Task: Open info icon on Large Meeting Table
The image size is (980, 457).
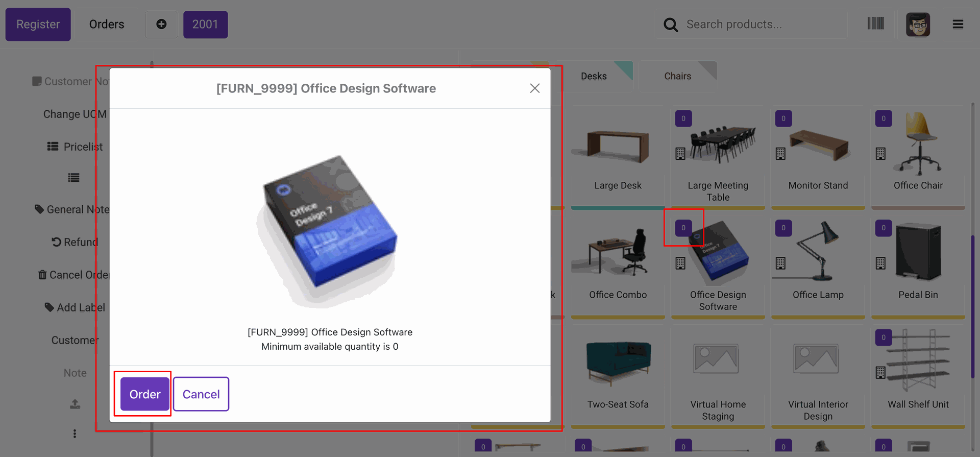Action: pyautogui.click(x=680, y=154)
